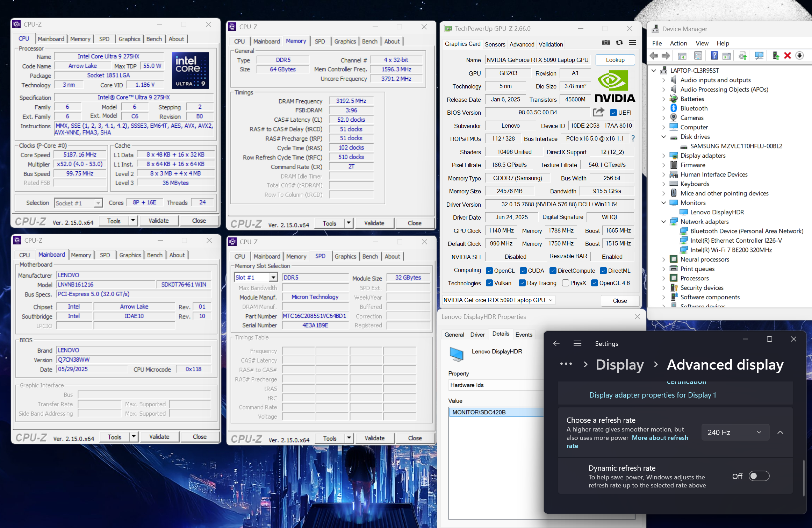Open the Settings navigation hamburger menu

pos(577,343)
